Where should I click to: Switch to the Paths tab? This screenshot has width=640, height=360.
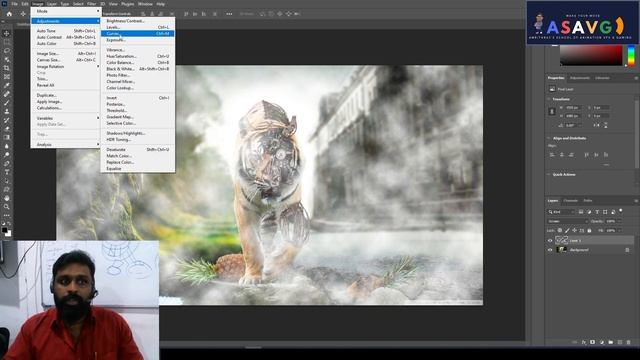(588, 200)
